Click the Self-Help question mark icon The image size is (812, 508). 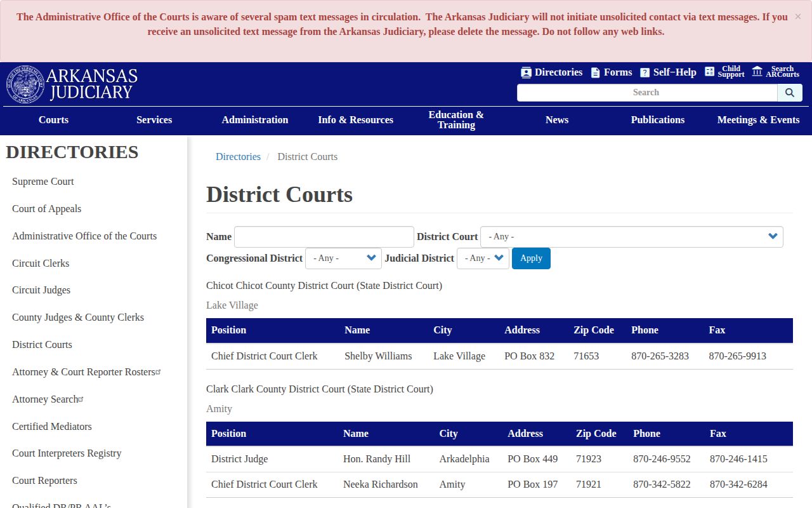pyautogui.click(x=645, y=72)
